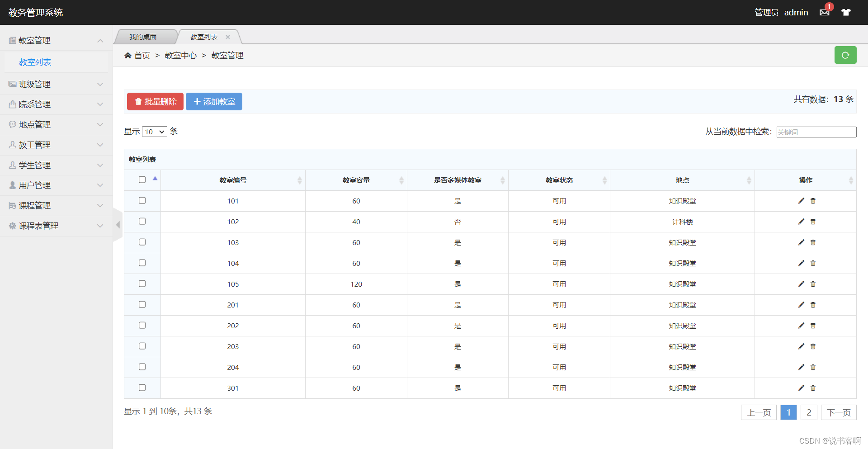Viewport: 868px width, 449px height.
Task: Check the box for classroom 202
Action: [x=142, y=325]
